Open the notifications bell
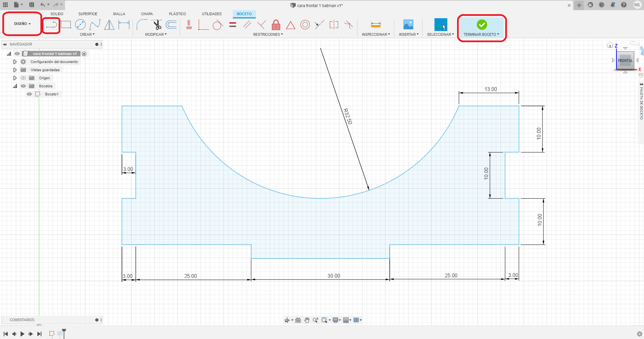 tap(613, 5)
